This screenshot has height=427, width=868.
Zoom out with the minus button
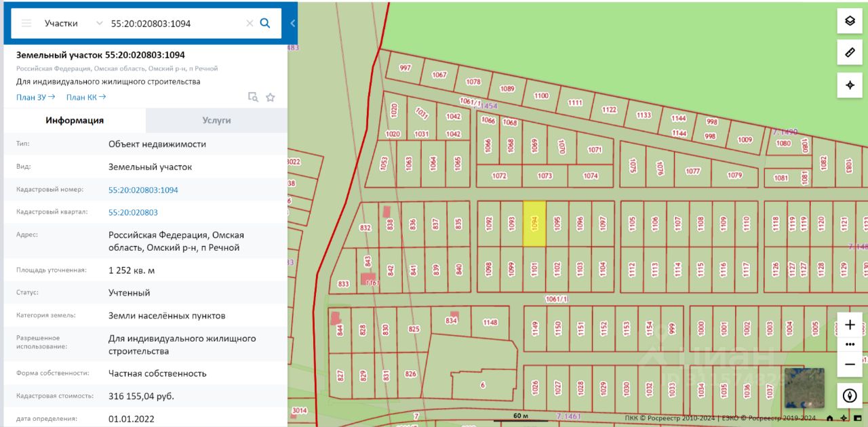850,364
